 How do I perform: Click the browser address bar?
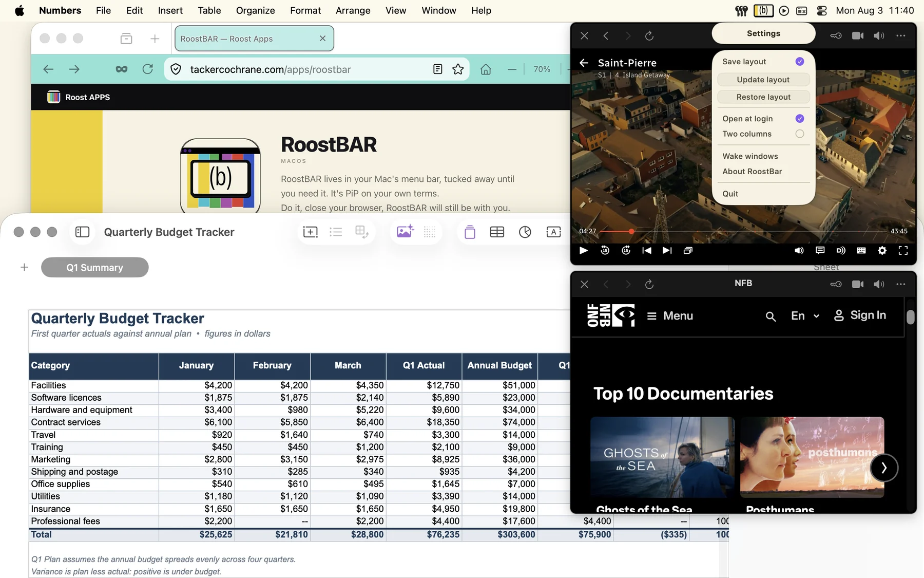coord(317,69)
